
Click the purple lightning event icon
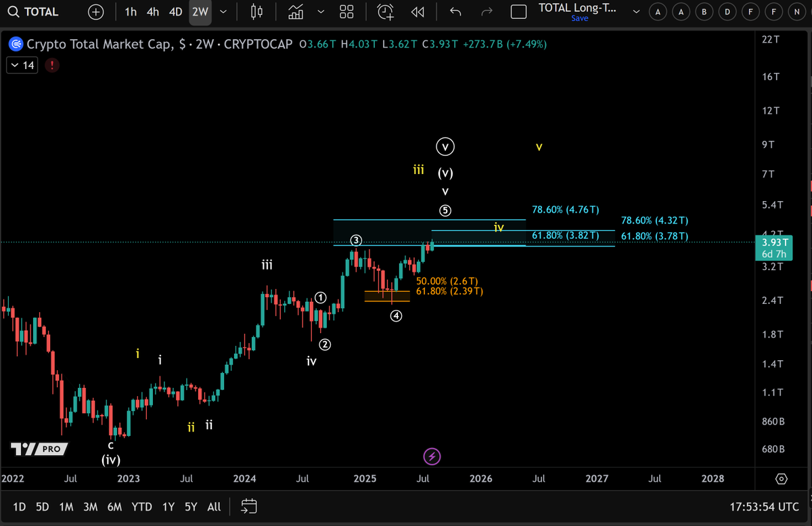(432, 457)
